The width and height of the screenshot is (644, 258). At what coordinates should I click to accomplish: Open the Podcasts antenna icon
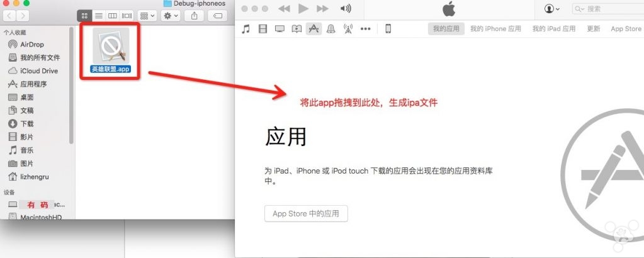point(347,29)
